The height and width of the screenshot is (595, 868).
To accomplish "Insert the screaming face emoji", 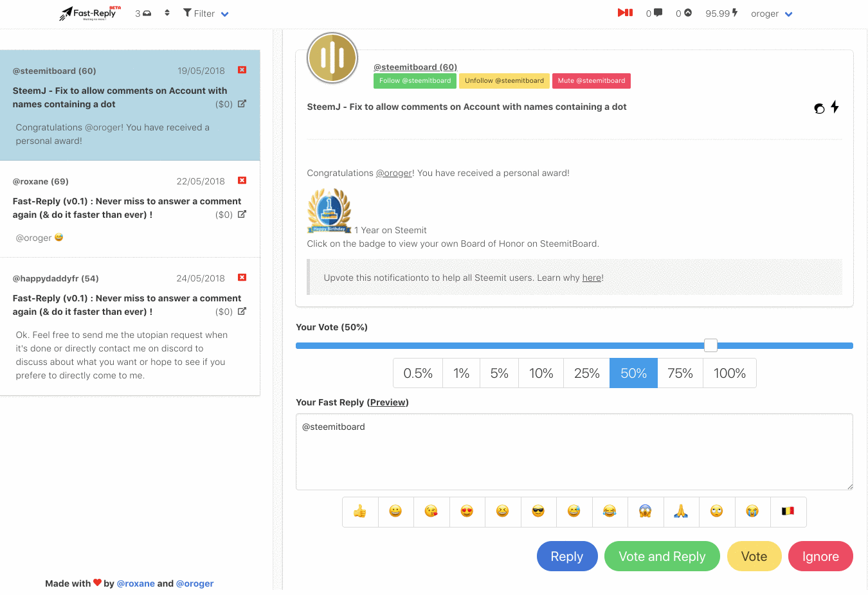I will click(646, 511).
